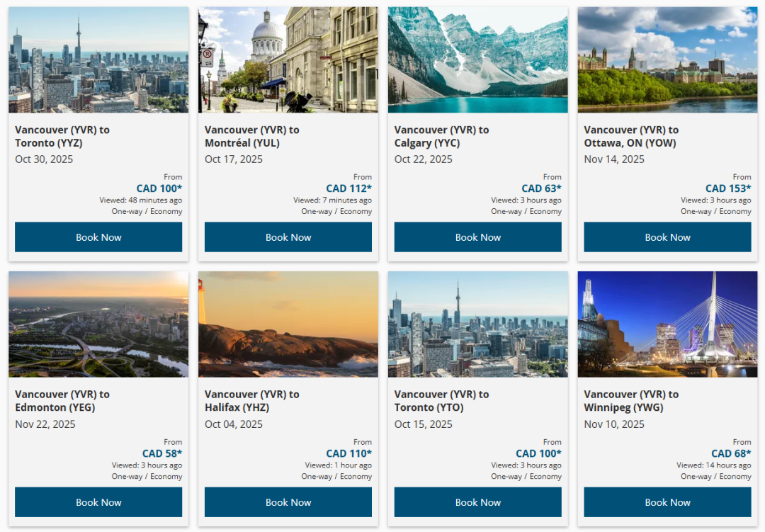The height and width of the screenshot is (532, 765).
Task: Open the Vancouver to Winnipeg (YWG) title
Action: (631, 401)
